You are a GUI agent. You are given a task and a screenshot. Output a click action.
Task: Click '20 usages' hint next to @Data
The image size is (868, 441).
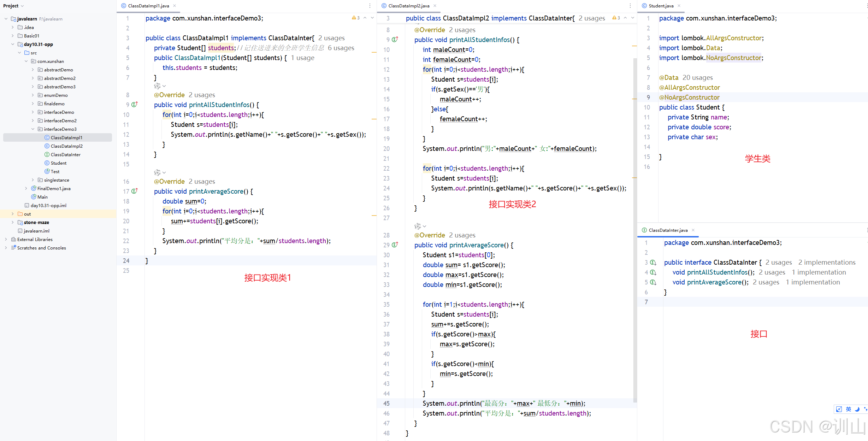pos(697,77)
